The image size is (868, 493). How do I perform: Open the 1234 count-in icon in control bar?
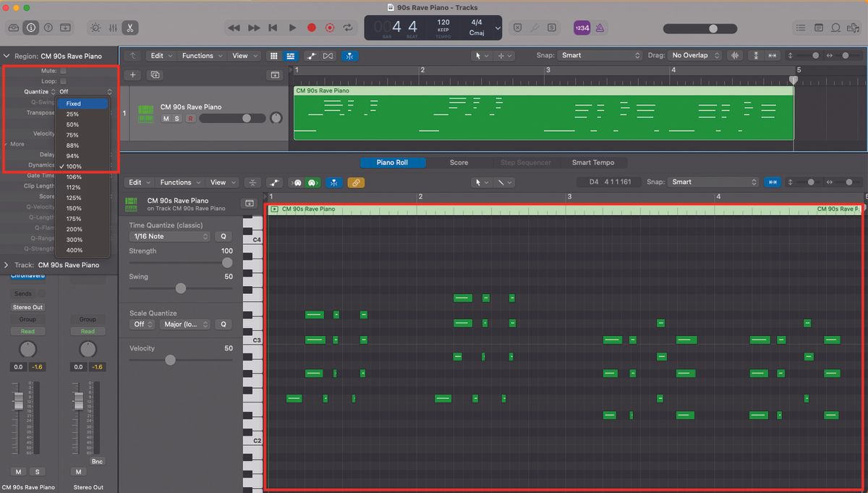(x=583, y=26)
